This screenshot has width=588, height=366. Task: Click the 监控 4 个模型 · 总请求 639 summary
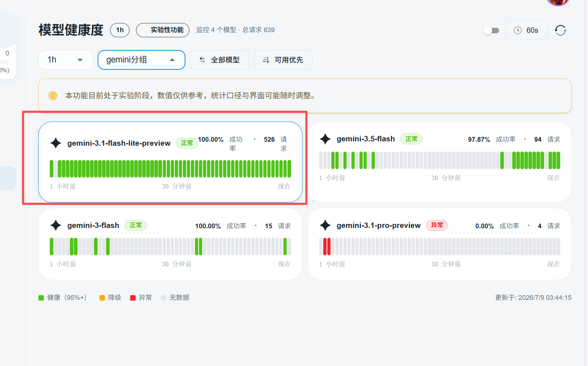[x=235, y=30]
